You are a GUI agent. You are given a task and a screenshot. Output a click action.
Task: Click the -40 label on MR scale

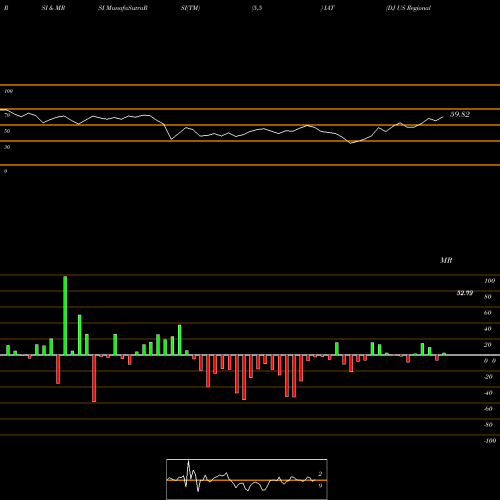point(488,393)
